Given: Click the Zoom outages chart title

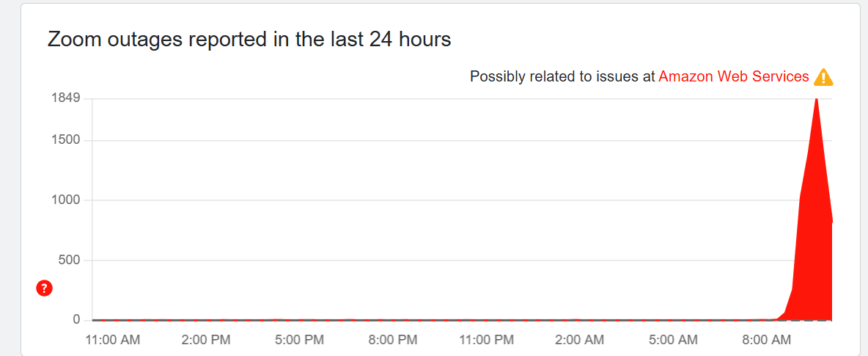Looking at the screenshot, I should click(249, 39).
